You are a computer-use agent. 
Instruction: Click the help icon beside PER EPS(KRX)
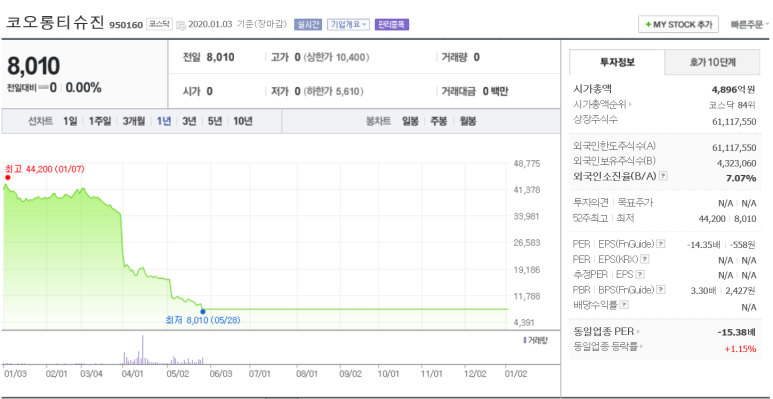click(644, 259)
